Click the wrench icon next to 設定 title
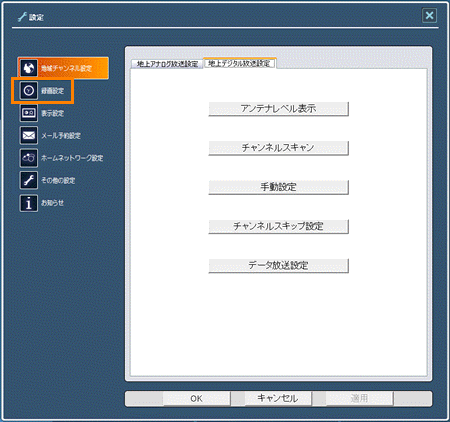This screenshot has width=450, height=422. tap(22, 17)
